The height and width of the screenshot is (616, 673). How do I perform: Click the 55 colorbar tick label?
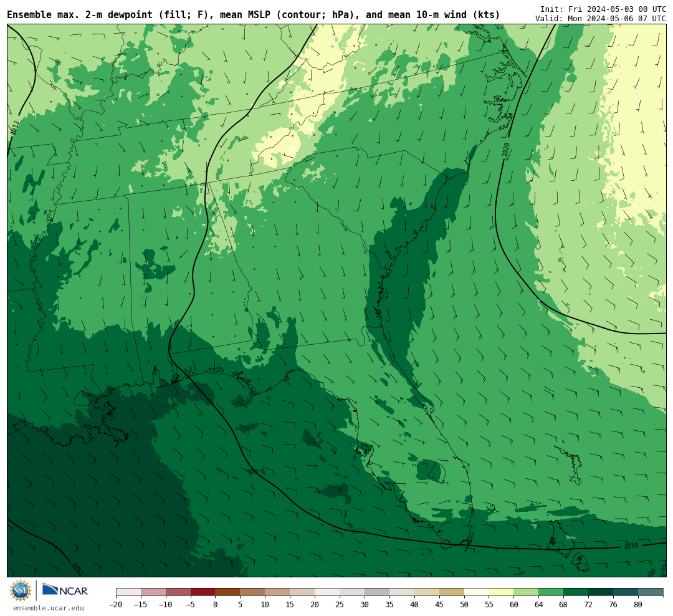click(489, 604)
